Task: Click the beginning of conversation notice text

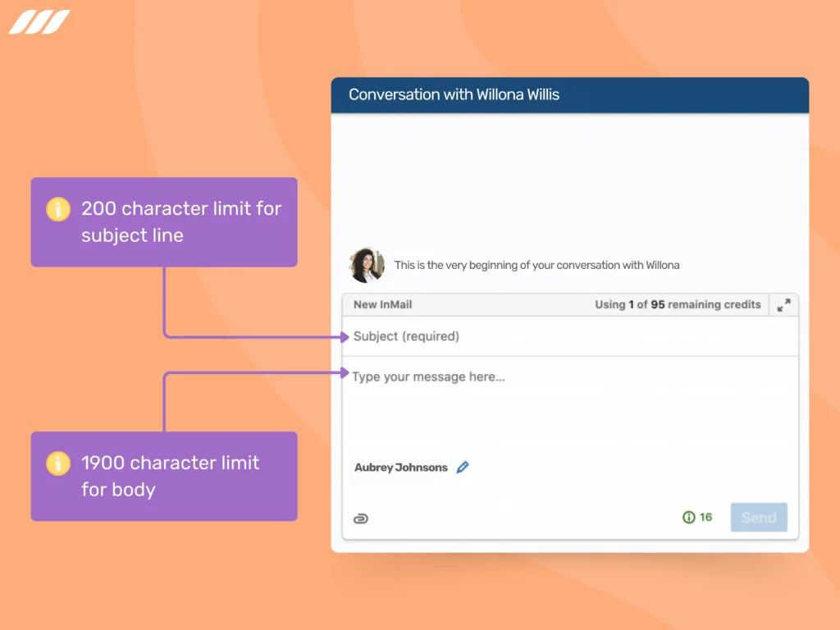Action: (x=536, y=265)
